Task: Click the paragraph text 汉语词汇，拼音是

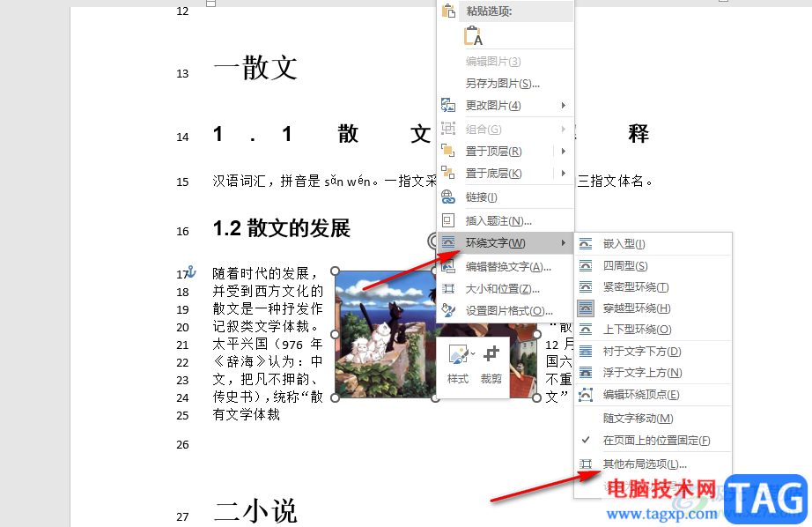Action: 267,181
